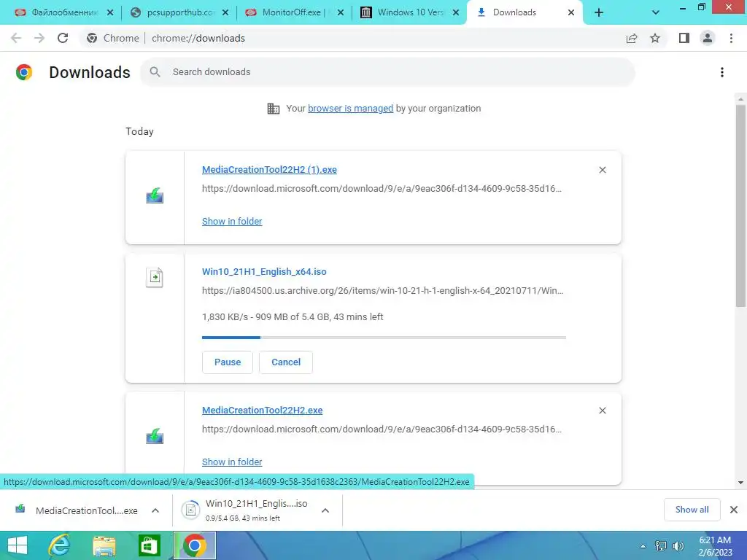Click the scrollbar down arrow
The image size is (747, 560).
coord(740,483)
